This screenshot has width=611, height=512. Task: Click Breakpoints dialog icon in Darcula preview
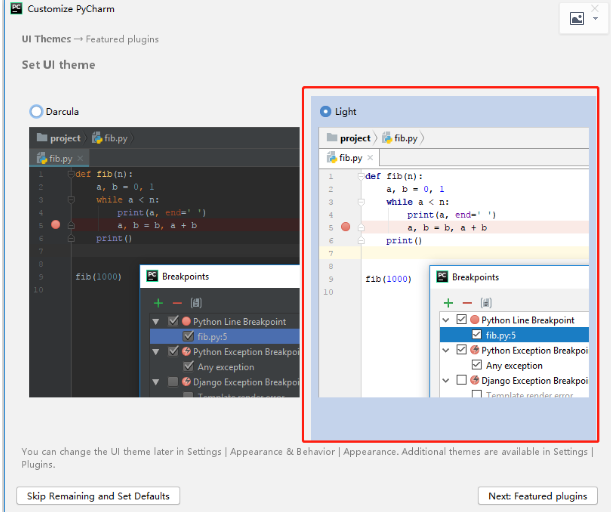152,276
